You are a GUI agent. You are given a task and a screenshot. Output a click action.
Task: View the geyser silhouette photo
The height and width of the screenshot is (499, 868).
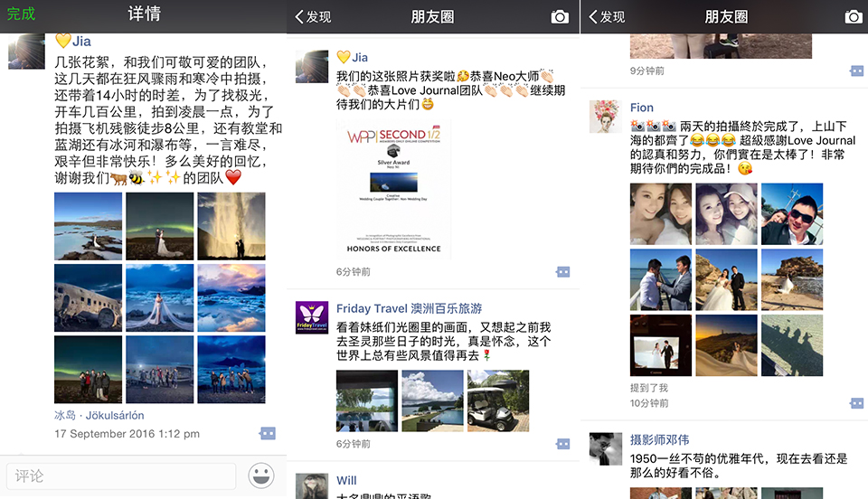pos(231,226)
